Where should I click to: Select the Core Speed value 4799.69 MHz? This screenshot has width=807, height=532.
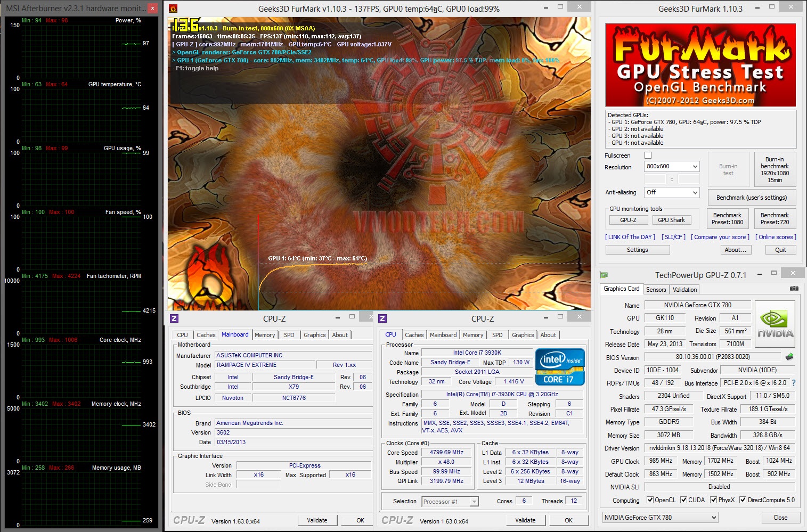pos(447,452)
